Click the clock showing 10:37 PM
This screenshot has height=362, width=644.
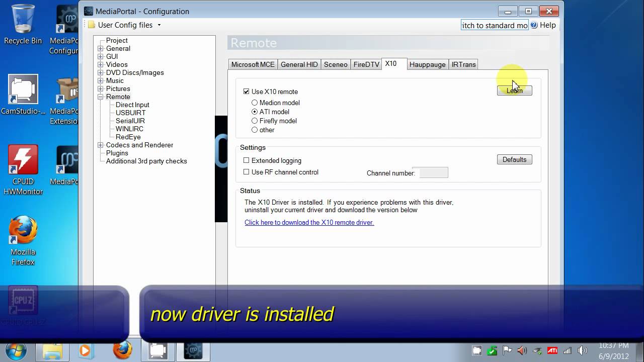[614, 345]
